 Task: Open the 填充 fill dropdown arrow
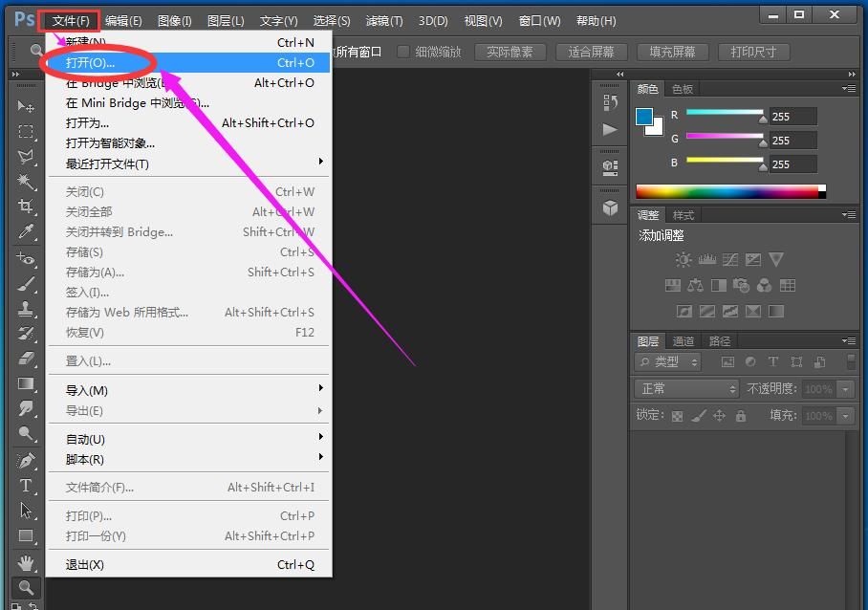click(845, 416)
